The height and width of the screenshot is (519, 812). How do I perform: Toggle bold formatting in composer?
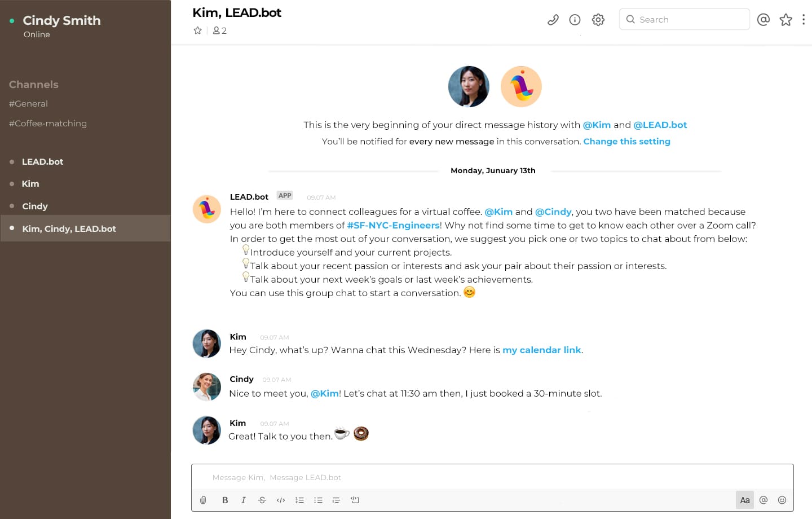tap(225, 500)
